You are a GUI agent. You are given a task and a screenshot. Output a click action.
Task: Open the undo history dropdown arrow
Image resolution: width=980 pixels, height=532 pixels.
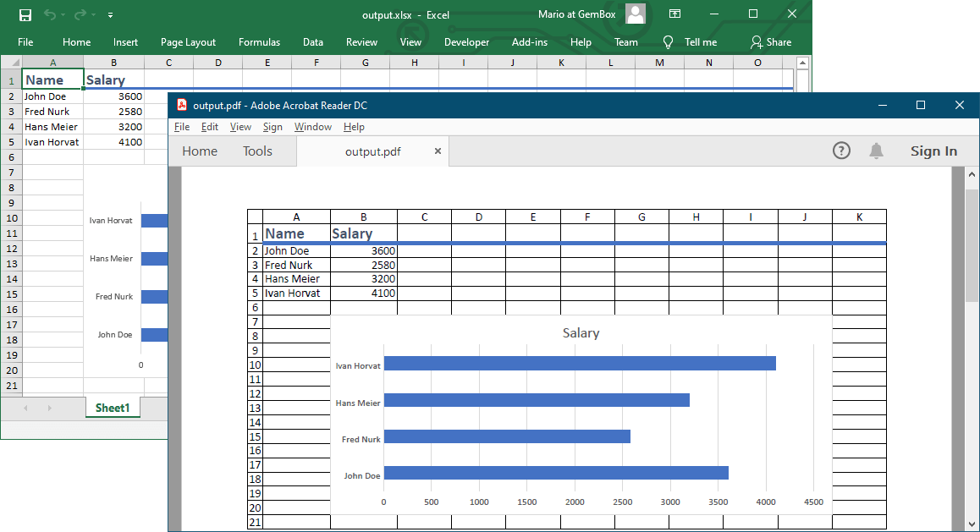pyautogui.click(x=63, y=15)
